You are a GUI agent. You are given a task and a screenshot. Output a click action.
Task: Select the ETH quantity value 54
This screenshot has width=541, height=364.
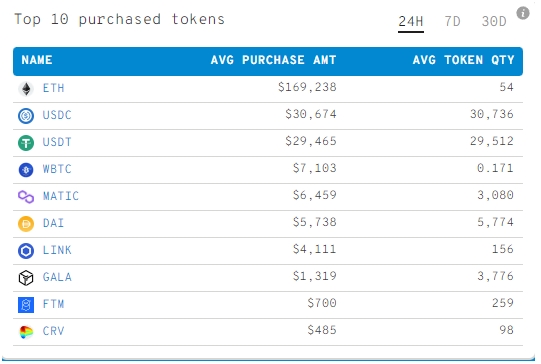click(506, 87)
